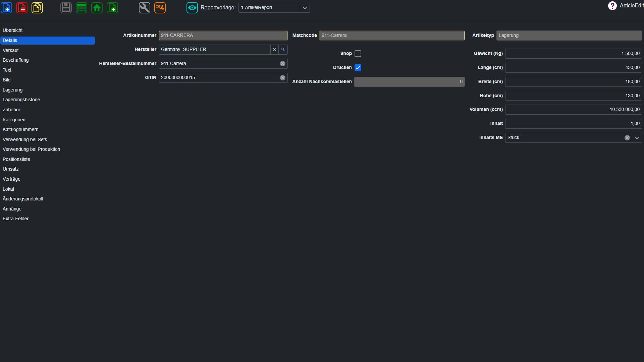Open the Anhänge section
Viewport: 644px width, 362px height.
point(48,209)
